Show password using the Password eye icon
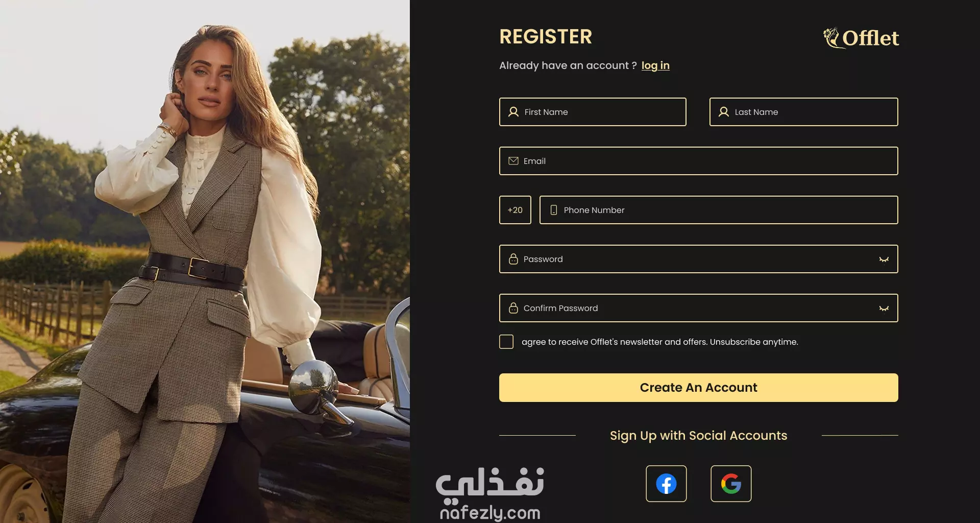Screen dimensions: 980x523 click(x=884, y=259)
